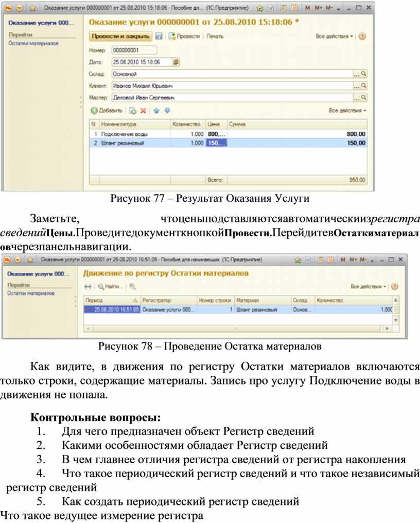The image size is (420, 523).
Task: Click Оказание услуги 000... link in upper navigation panel
Action: click(x=41, y=23)
